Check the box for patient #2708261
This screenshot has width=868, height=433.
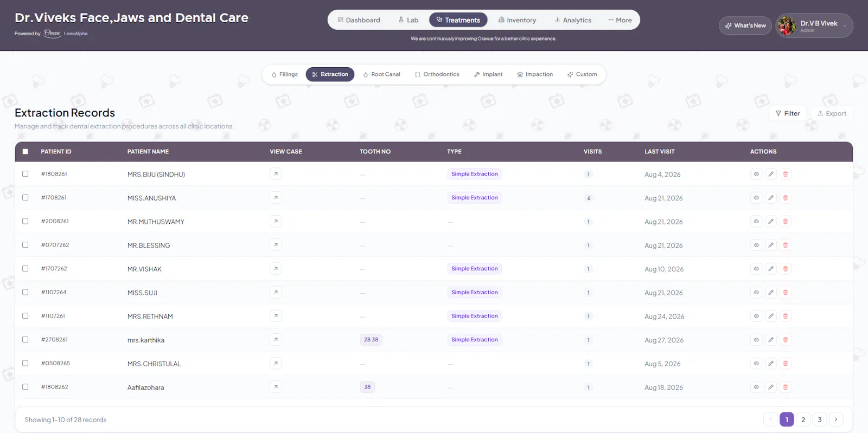(25, 339)
